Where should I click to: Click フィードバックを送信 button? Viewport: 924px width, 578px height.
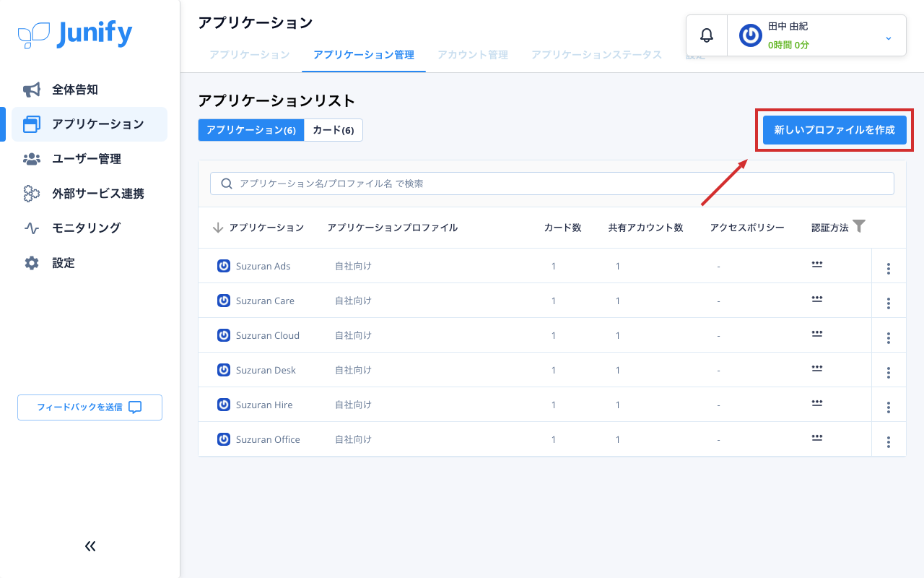pyautogui.click(x=90, y=407)
